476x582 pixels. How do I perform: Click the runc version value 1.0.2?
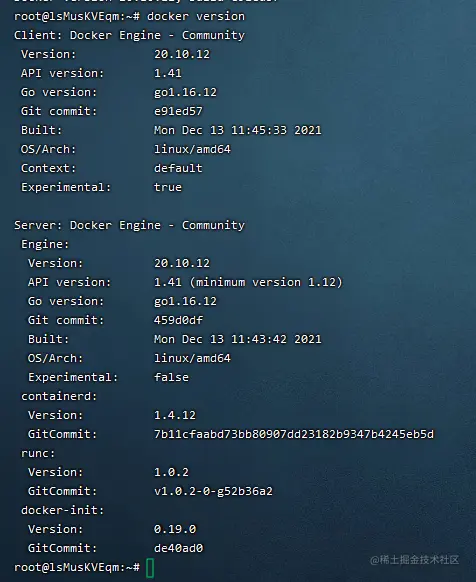[171, 472]
